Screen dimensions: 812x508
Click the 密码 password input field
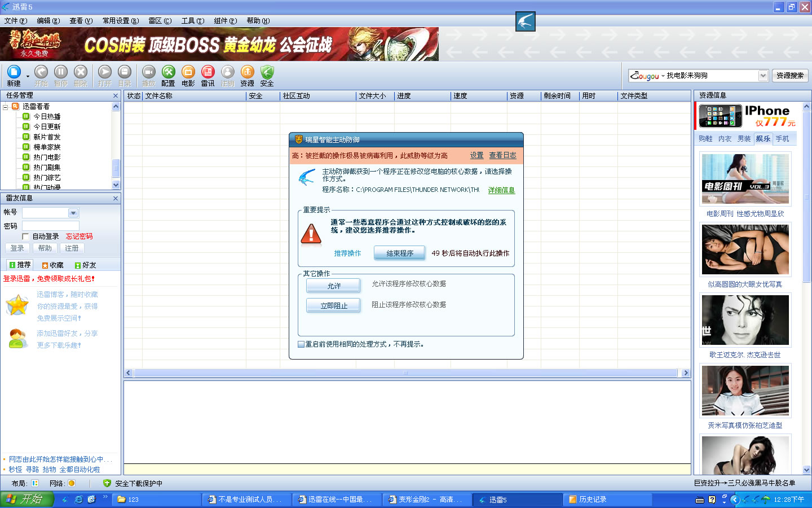tap(51, 226)
